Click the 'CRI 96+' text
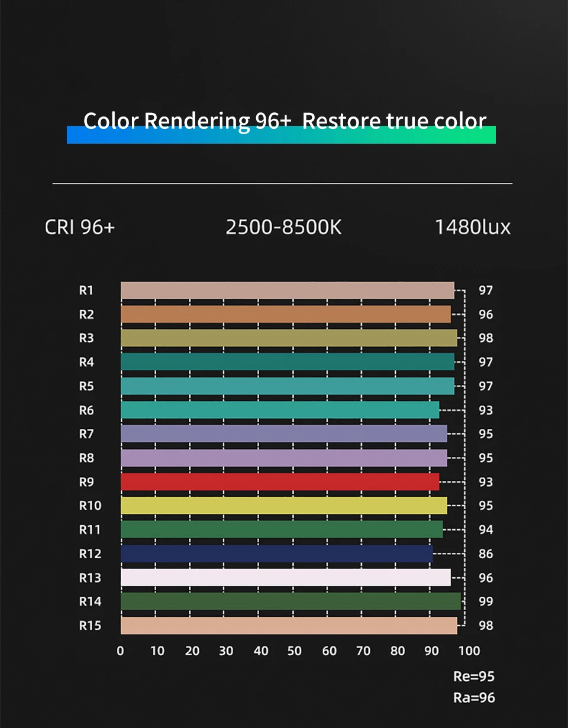568x728 pixels. pos(80,227)
